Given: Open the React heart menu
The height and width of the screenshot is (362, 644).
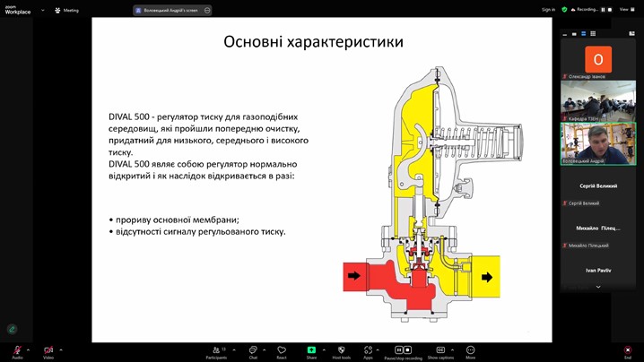Looking at the screenshot, I should coord(282,352).
